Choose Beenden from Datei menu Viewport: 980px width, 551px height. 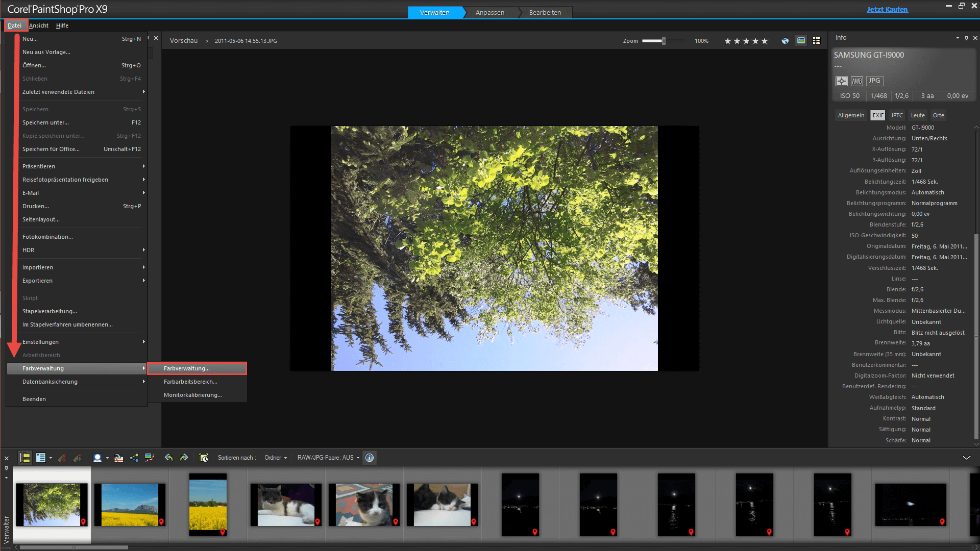pyautogui.click(x=77, y=399)
